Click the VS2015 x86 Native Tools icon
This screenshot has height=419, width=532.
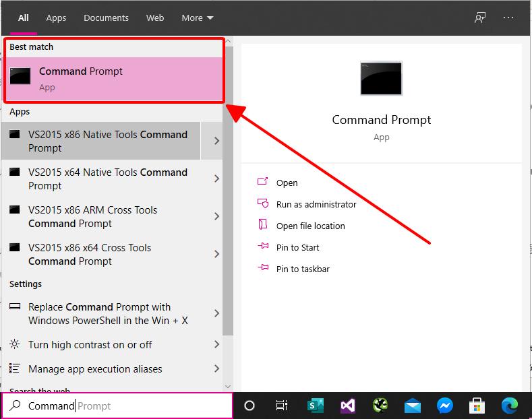click(x=15, y=134)
